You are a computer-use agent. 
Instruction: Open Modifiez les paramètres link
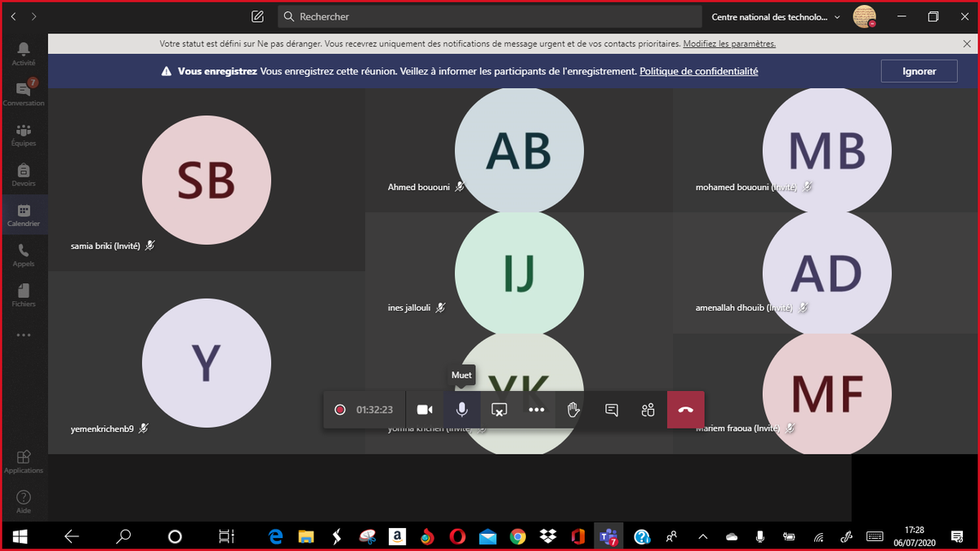point(729,43)
